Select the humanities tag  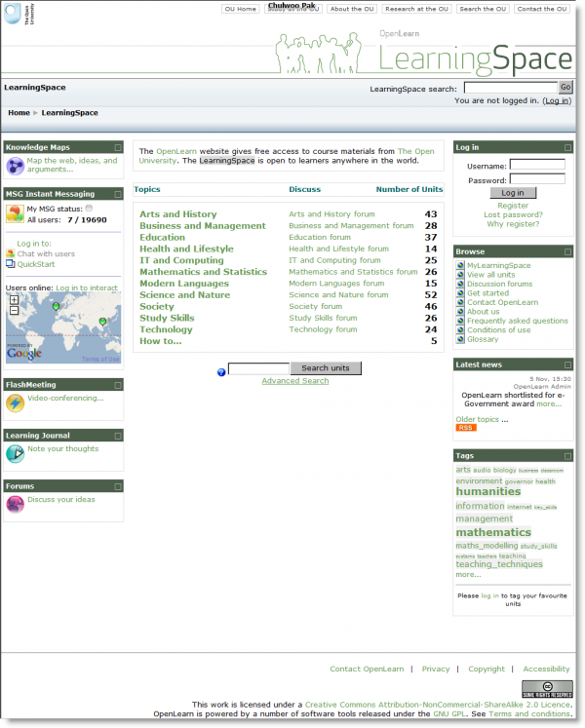(488, 492)
